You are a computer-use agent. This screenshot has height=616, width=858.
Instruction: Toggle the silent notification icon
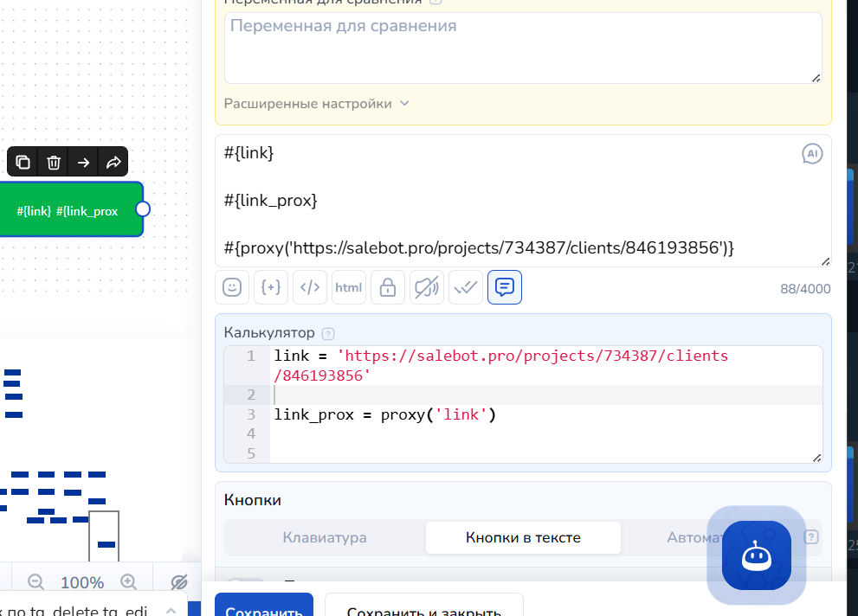tap(427, 287)
